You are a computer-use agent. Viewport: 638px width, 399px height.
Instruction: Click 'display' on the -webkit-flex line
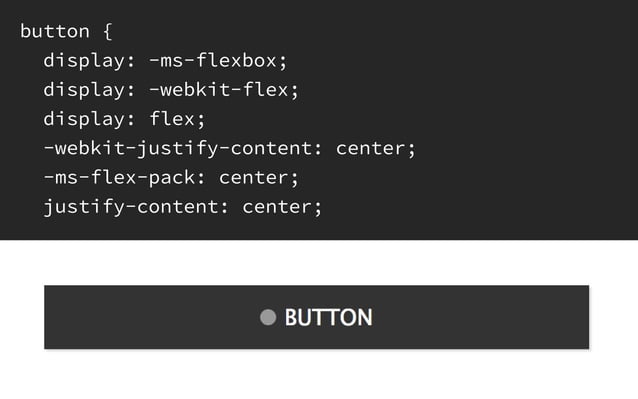[84, 91]
